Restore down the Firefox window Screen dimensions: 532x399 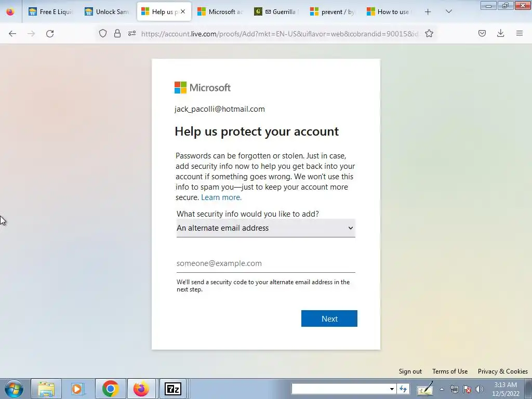coord(506,5)
